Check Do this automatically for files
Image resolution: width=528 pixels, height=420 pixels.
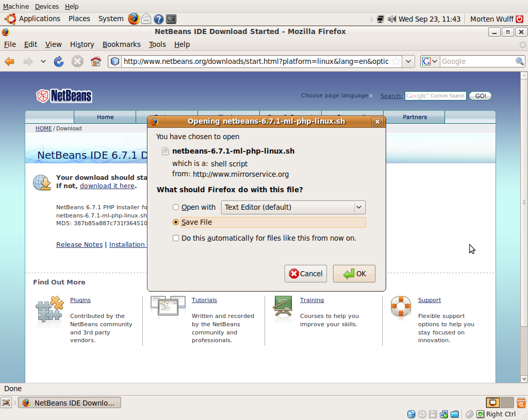[x=175, y=238]
